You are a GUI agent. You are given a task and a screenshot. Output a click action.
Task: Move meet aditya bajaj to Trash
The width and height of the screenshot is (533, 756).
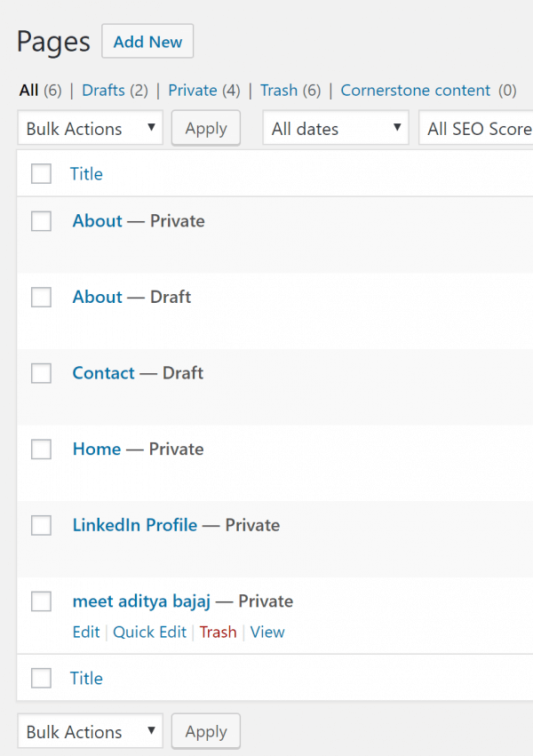pyautogui.click(x=218, y=633)
